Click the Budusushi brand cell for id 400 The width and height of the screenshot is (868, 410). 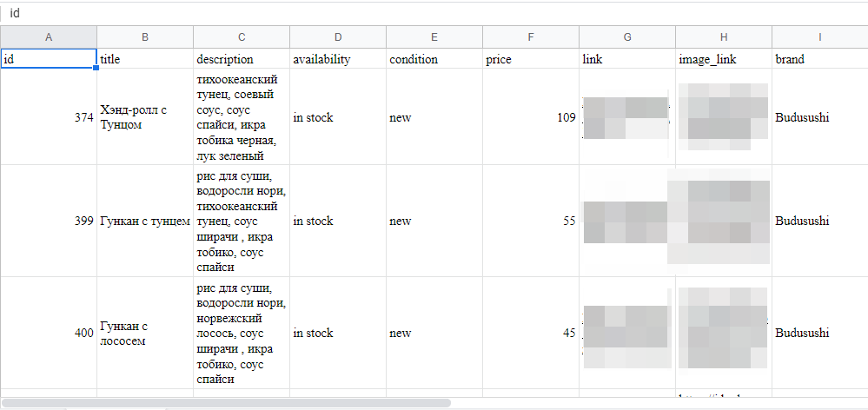tap(819, 333)
